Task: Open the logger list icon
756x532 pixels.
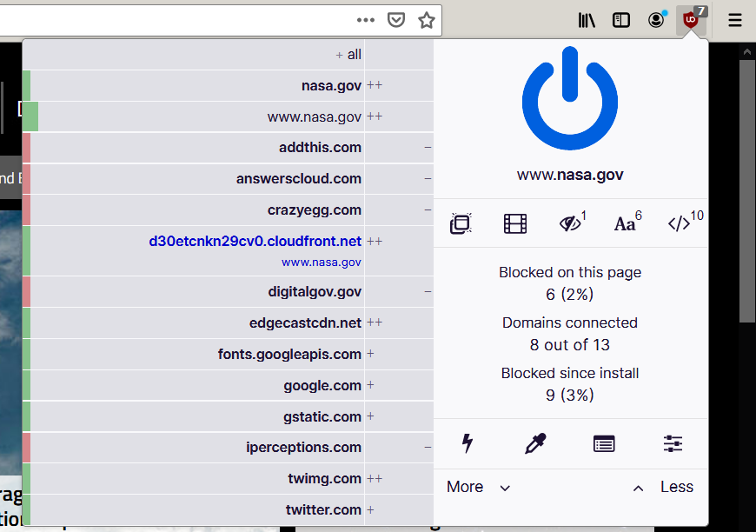Action: point(604,443)
